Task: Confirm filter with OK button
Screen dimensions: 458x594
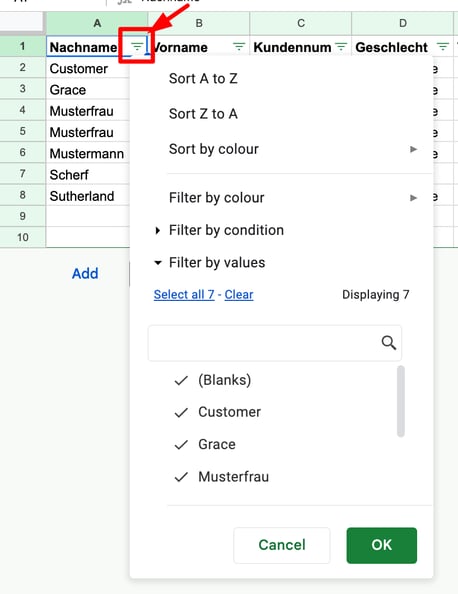Action: click(x=381, y=545)
